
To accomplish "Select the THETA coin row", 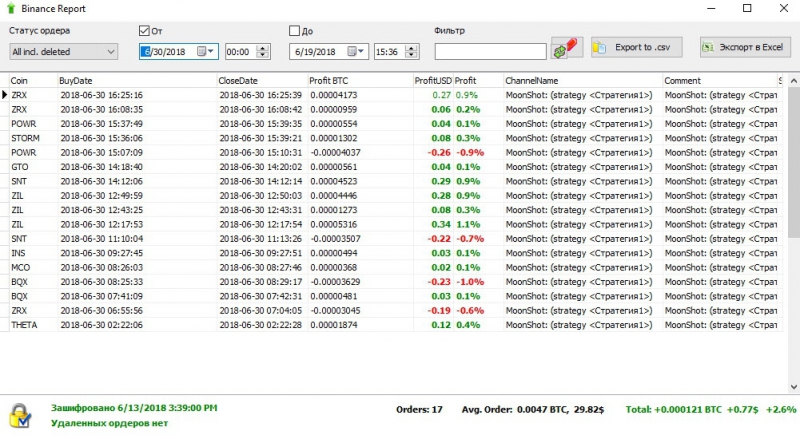I will click(x=391, y=325).
